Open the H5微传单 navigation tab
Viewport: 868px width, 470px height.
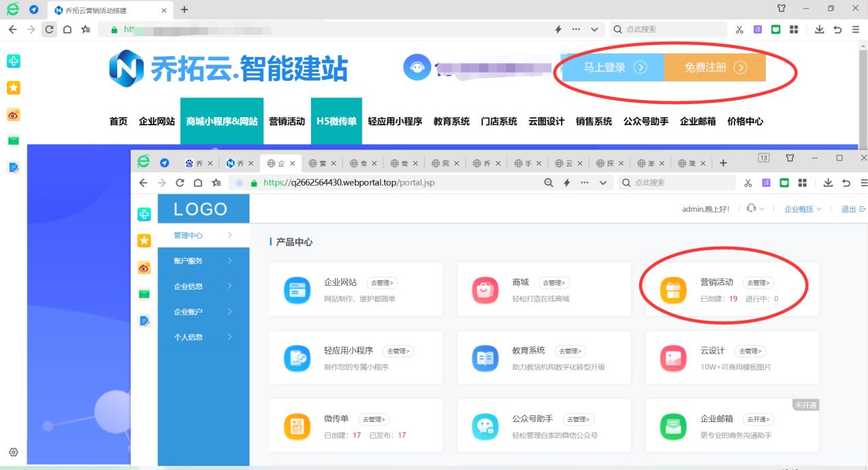(336, 121)
